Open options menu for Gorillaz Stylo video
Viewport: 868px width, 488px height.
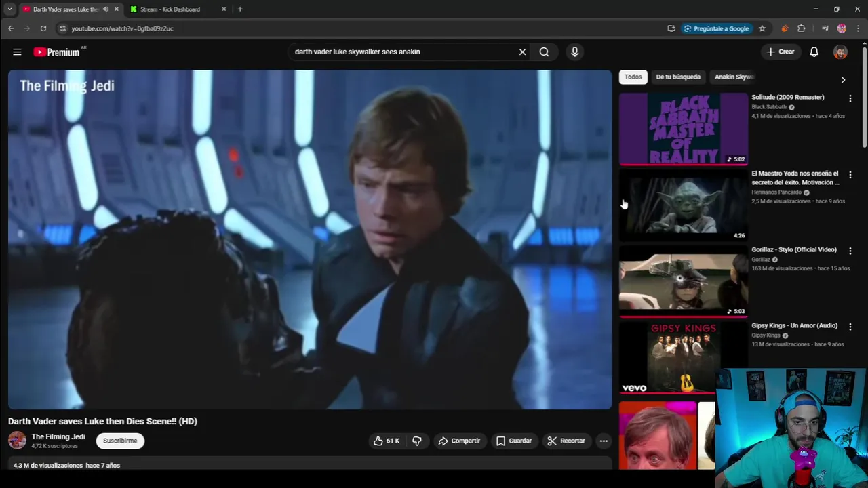click(x=850, y=251)
